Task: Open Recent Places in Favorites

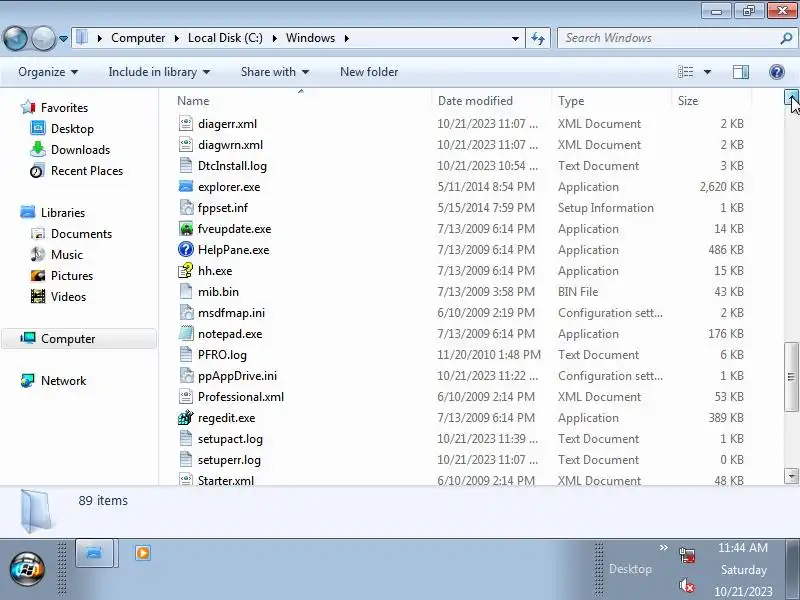Action: click(x=87, y=170)
